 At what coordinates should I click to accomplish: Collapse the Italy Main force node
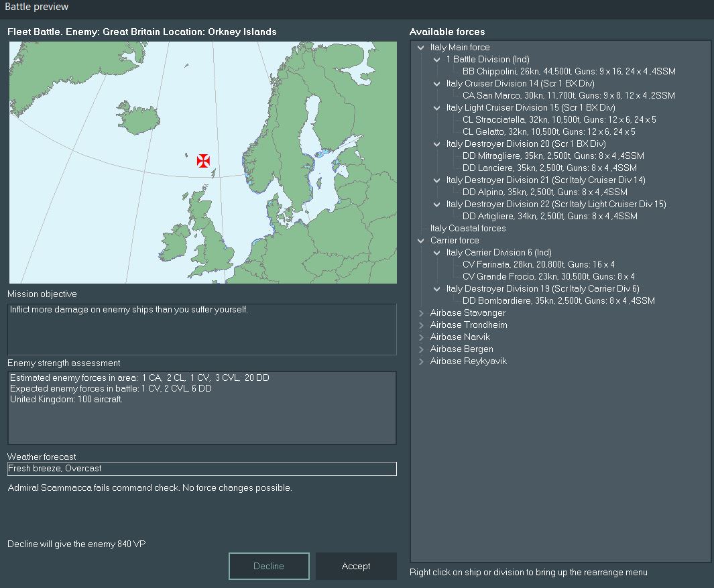pos(421,48)
